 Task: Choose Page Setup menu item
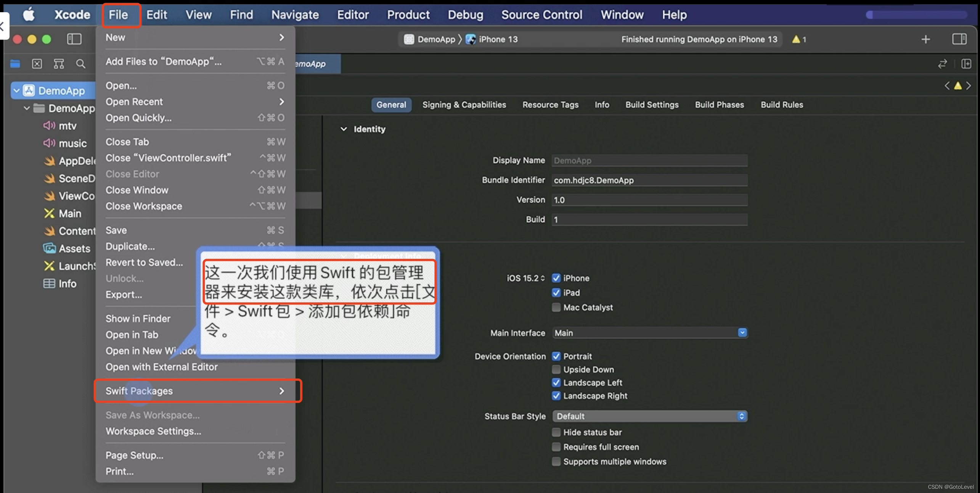195,455
